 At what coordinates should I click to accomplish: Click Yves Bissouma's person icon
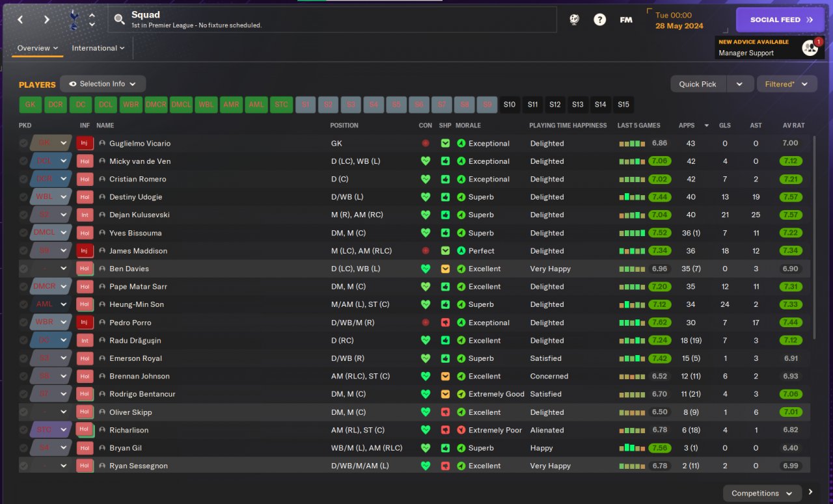102,233
